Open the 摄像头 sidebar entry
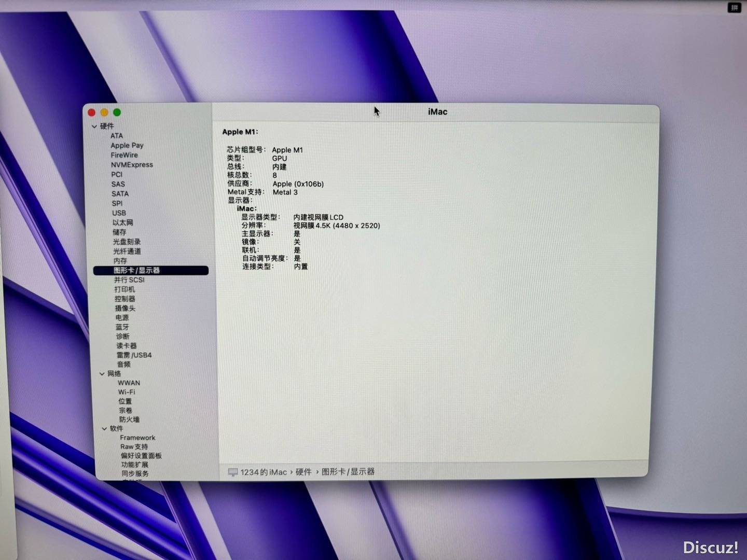The width and height of the screenshot is (747, 560). click(x=125, y=309)
